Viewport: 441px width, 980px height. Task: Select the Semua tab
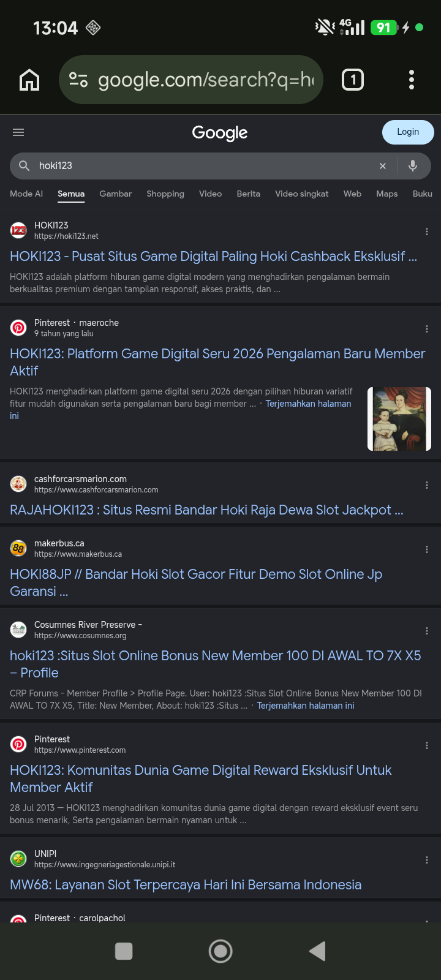point(71,194)
